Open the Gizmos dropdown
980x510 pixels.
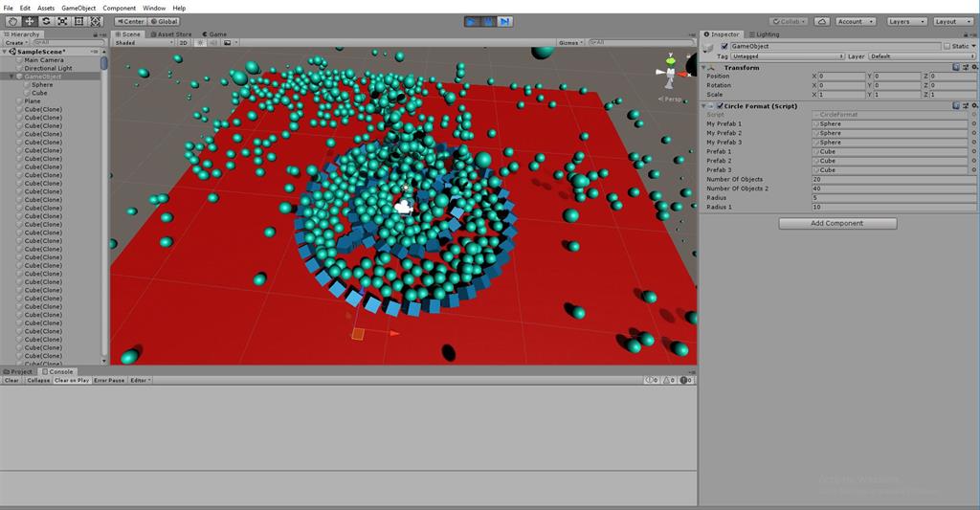tap(571, 42)
